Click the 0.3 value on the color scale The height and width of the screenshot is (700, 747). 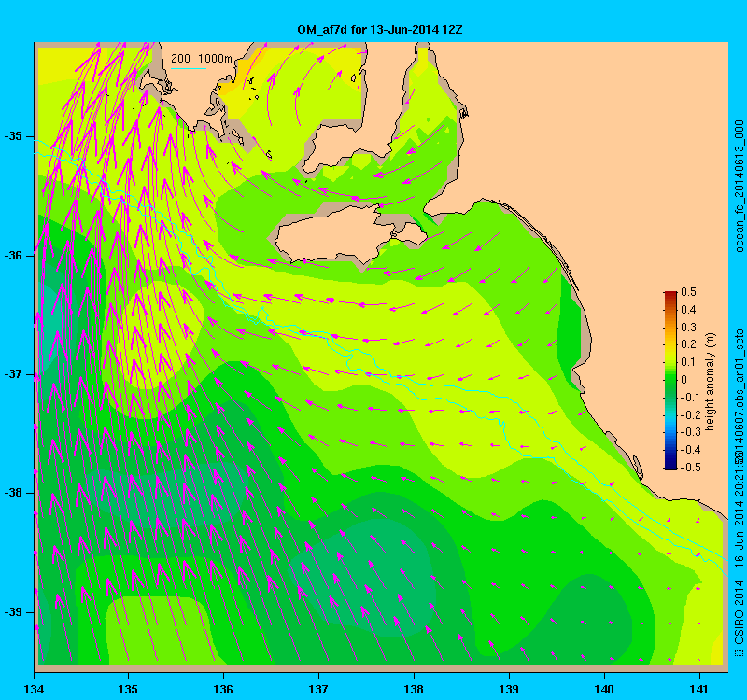pos(688,328)
